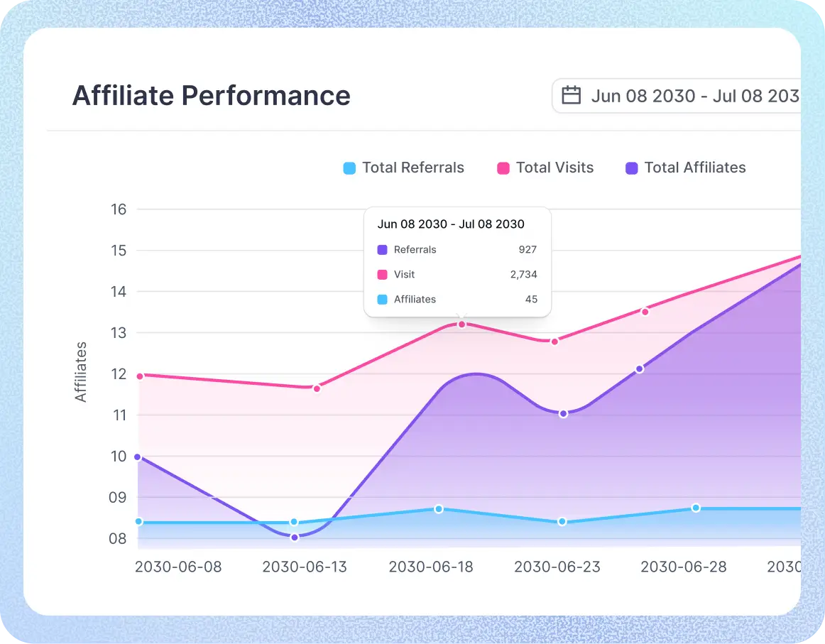This screenshot has height=644, width=825.
Task: Toggle the Total Affiliates series visibility
Action: pos(695,168)
